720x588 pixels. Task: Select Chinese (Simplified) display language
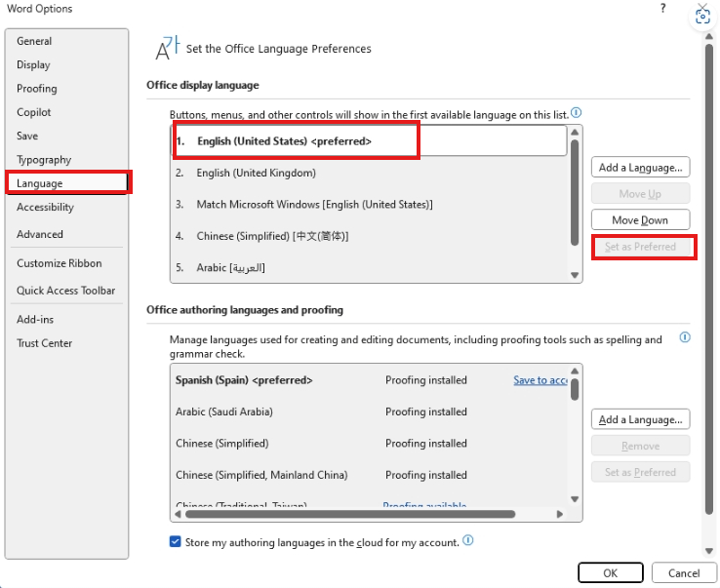tap(369, 236)
